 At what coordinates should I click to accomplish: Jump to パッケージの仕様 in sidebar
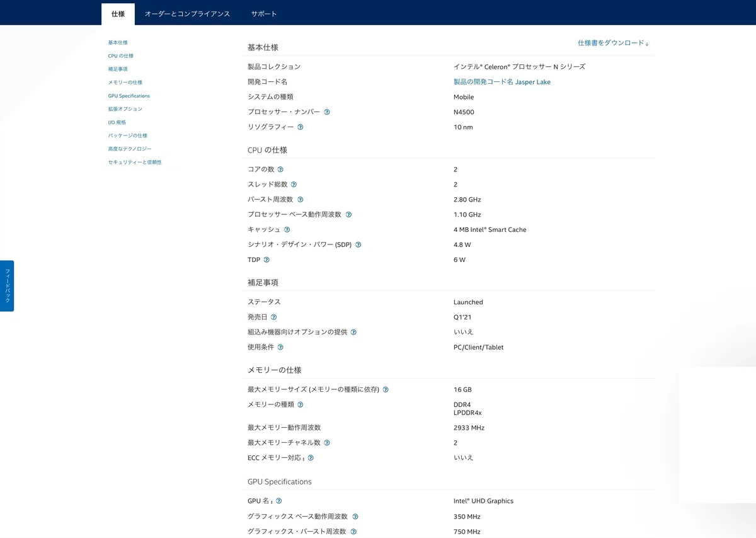click(128, 135)
